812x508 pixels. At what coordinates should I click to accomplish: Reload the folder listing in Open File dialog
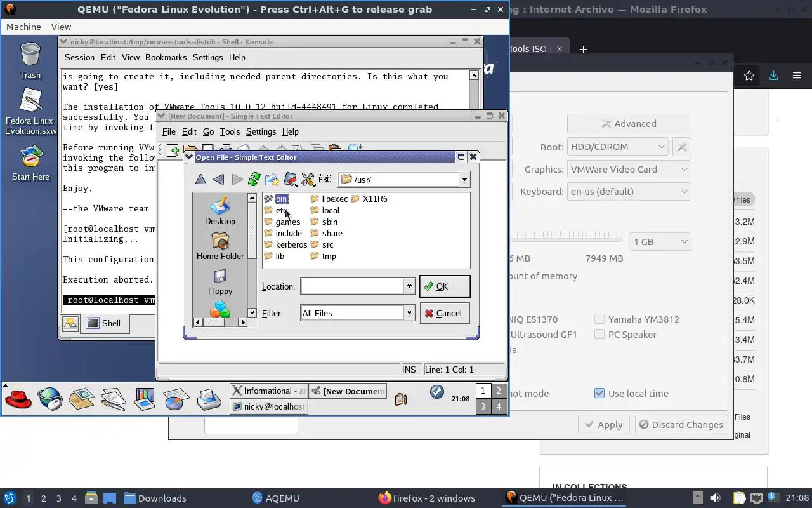tap(254, 180)
